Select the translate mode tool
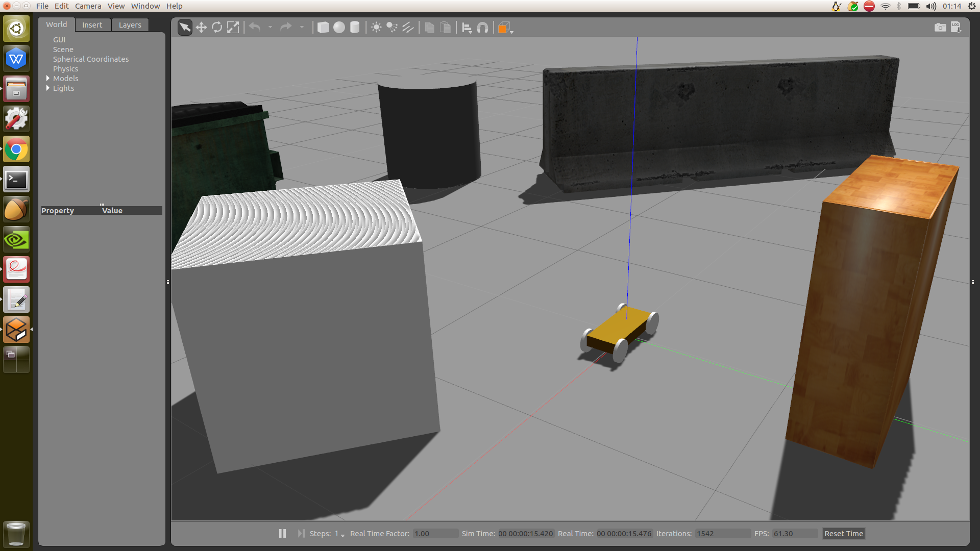980x551 pixels. tap(201, 28)
